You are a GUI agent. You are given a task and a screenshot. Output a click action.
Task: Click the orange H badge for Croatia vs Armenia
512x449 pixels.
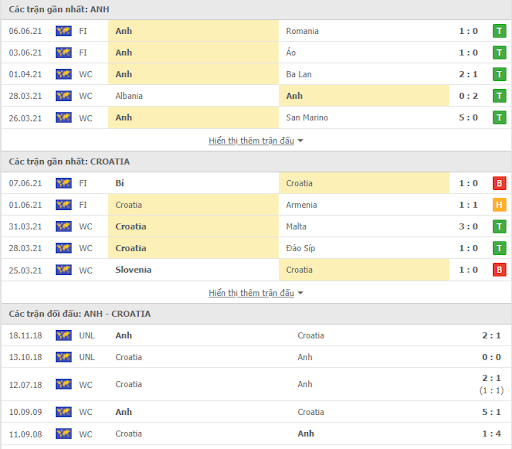pyautogui.click(x=499, y=205)
